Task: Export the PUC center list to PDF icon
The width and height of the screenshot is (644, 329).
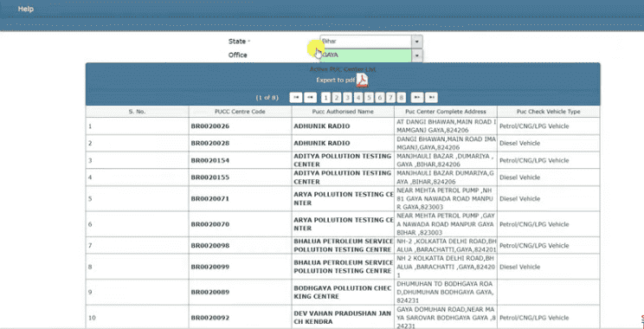Action: click(362, 81)
